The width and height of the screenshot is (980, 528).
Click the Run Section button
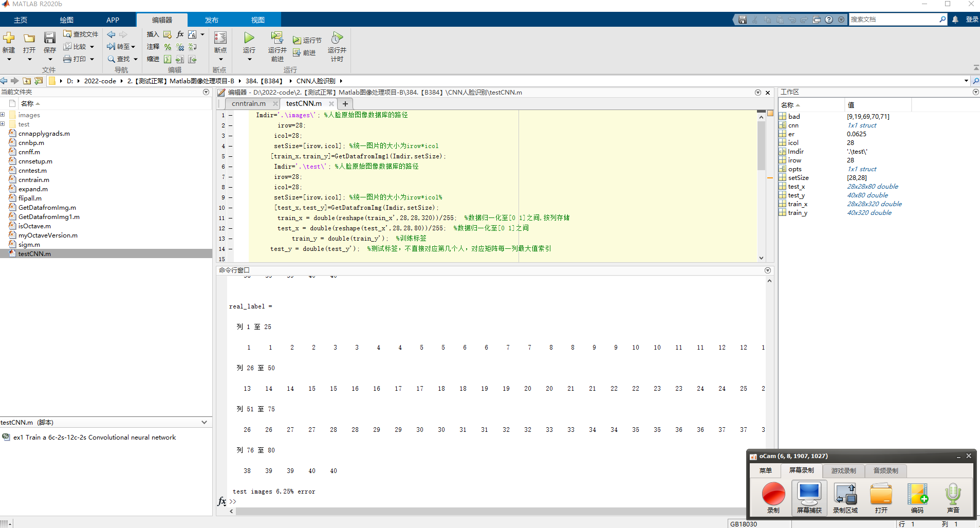307,40
